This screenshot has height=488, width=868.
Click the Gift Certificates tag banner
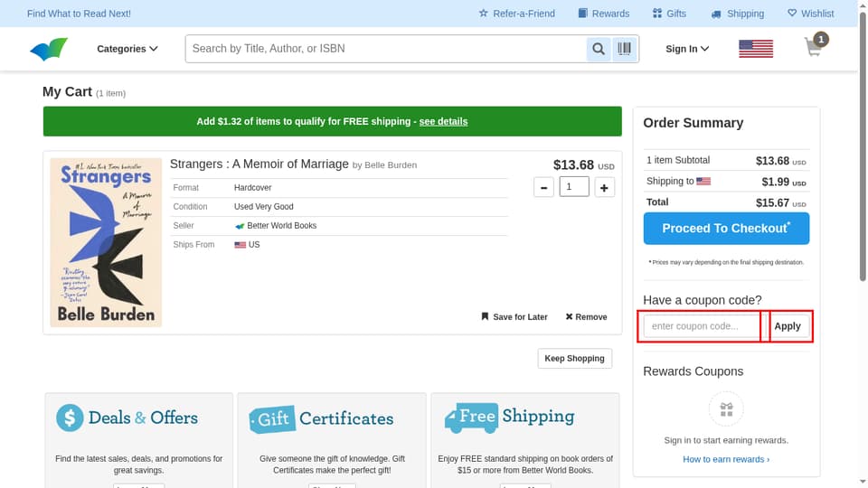coord(321,418)
